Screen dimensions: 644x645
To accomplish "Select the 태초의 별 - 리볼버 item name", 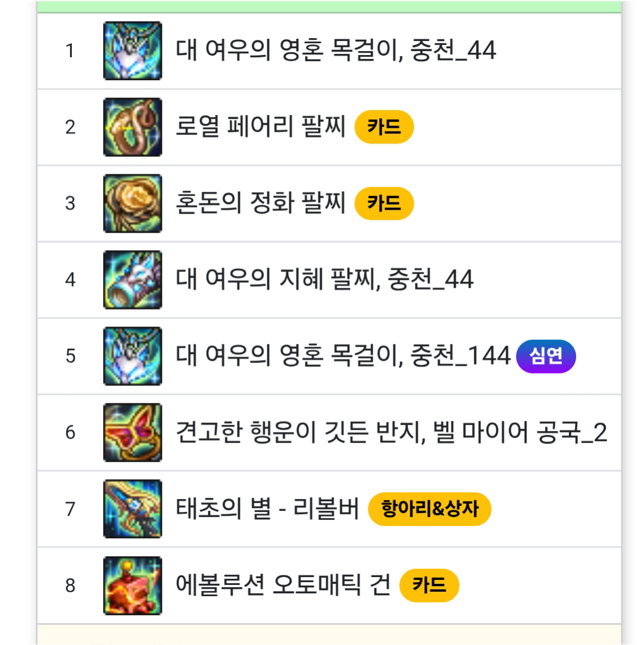I will click(267, 509).
